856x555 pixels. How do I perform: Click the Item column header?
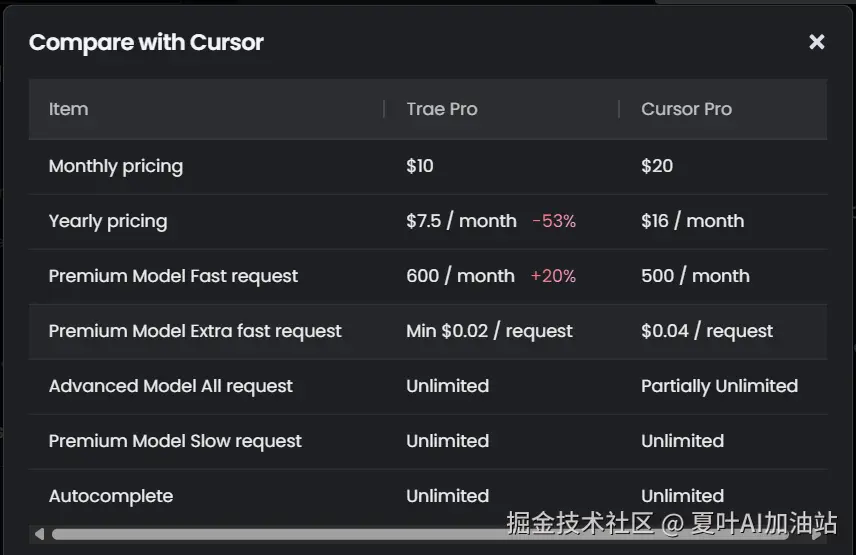(x=68, y=109)
